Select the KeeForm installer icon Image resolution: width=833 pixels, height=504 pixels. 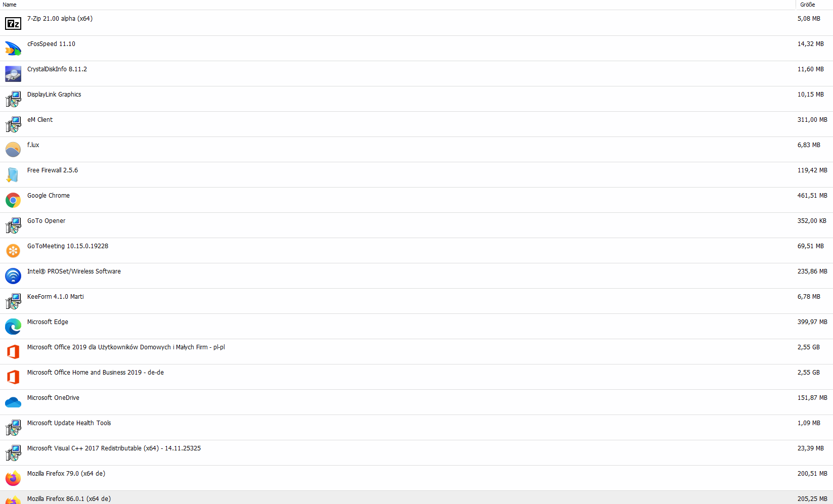point(13,301)
